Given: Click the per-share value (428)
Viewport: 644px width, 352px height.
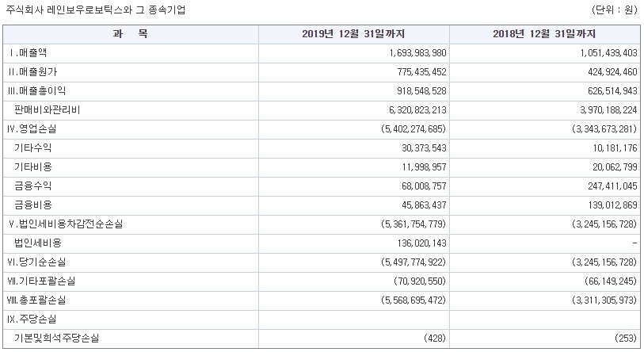Looking at the screenshot, I should click(x=435, y=338).
